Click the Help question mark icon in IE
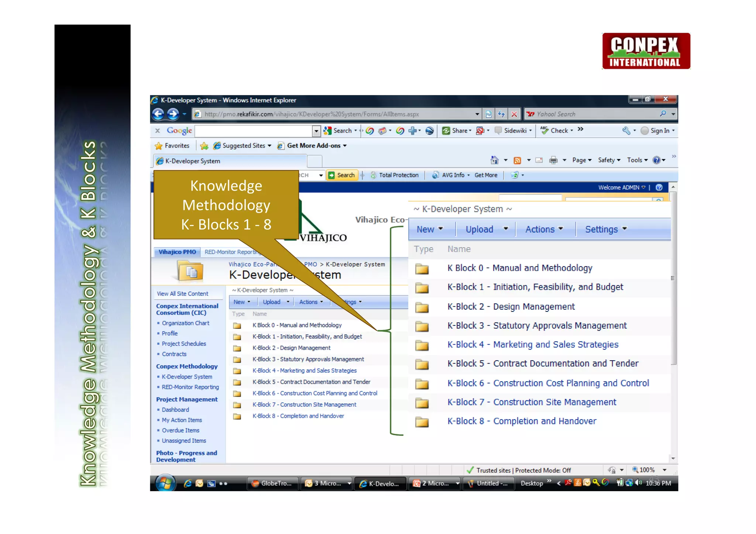The width and height of the screenshot is (756, 534). 656,160
